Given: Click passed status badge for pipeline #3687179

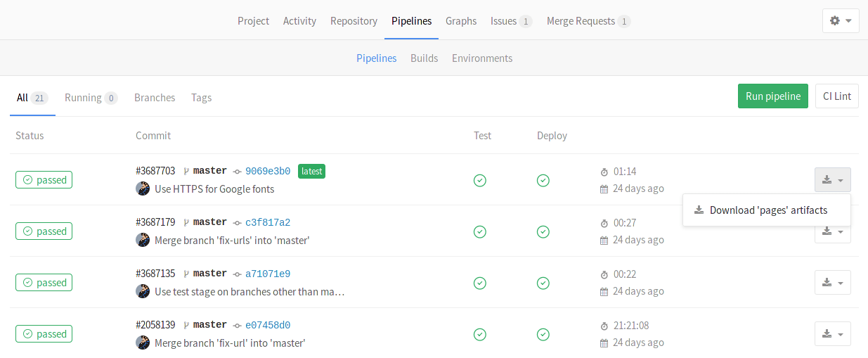Looking at the screenshot, I should [x=44, y=231].
